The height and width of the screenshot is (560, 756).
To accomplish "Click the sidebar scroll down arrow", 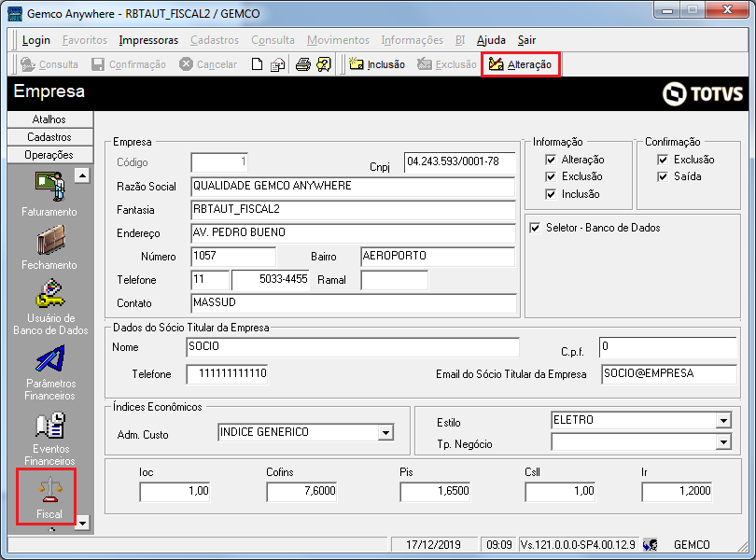I will click(82, 523).
